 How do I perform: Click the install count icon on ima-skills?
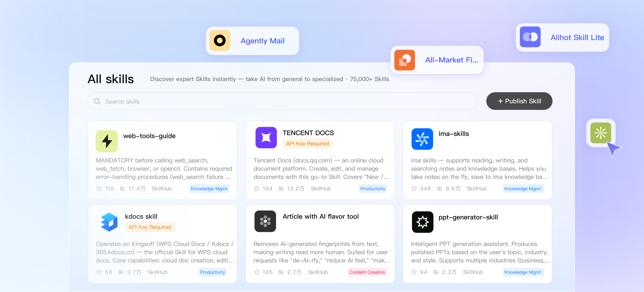point(439,189)
